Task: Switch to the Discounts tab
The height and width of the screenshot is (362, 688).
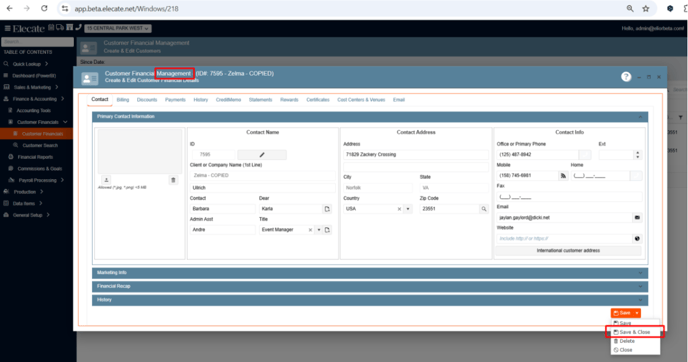Action: (147, 100)
